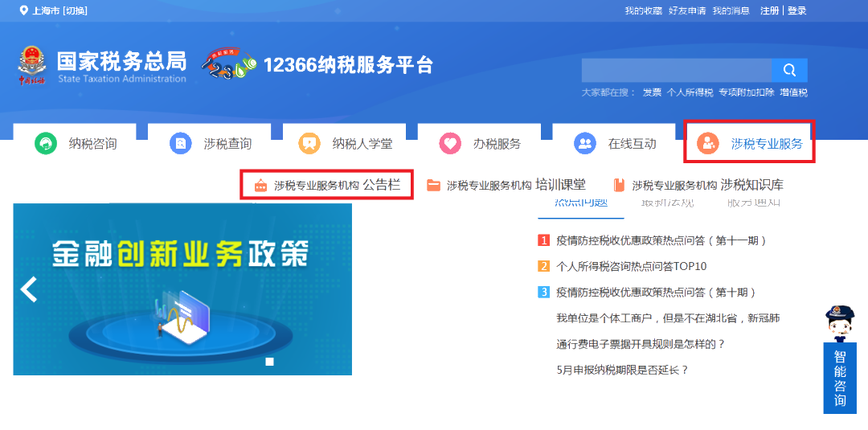This screenshot has width=868, height=430.
Task: Click the 国家税务总局 title text
Action: click(122, 61)
